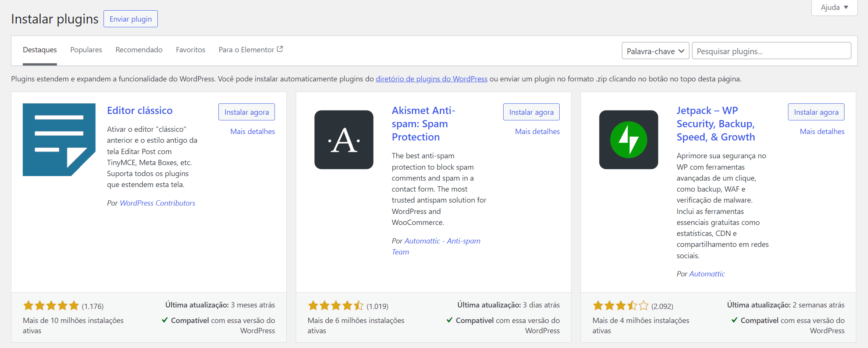Click the Jetpack star rating
The image size is (868, 348).
click(620, 305)
